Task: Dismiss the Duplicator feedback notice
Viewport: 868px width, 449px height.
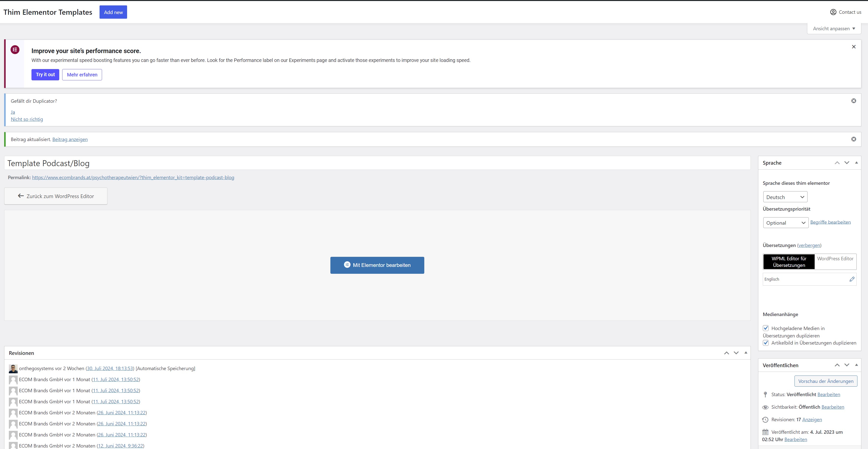Action: pyautogui.click(x=853, y=101)
